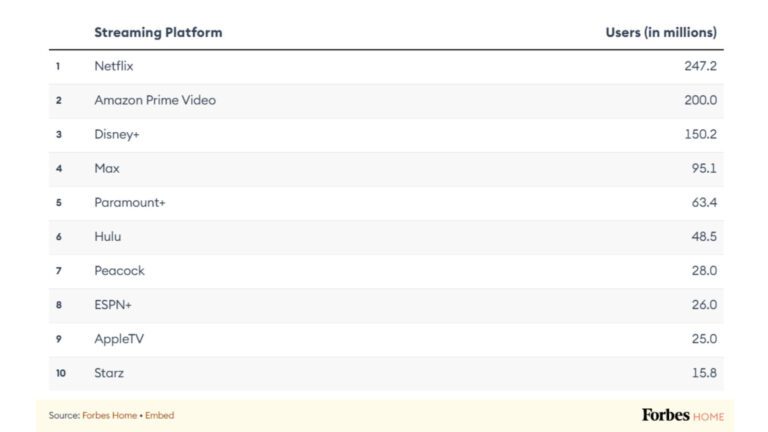Click rank number 5 beside Paramount+
The width and height of the screenshot is (768, 432).
click(59, 203)
